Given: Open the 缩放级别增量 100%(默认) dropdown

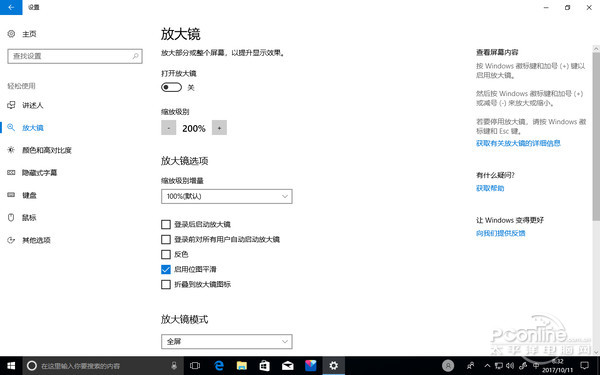Looking at the screenshot, I should pos(227,196).
